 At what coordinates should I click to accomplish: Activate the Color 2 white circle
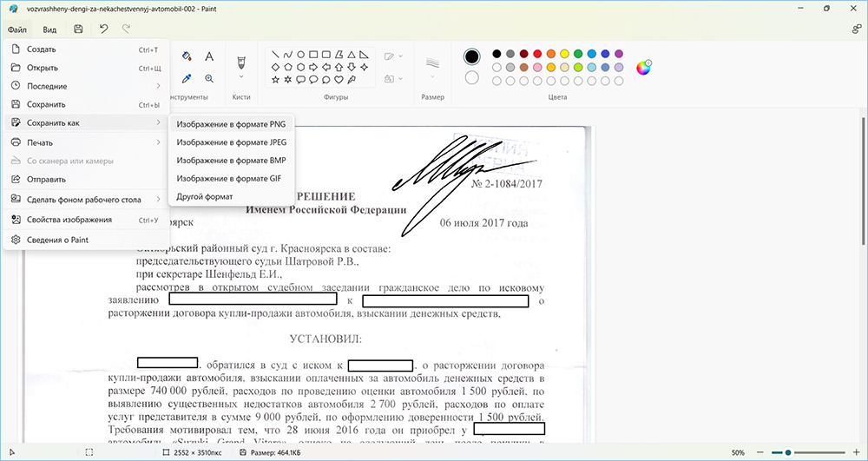tap(471, 77)
